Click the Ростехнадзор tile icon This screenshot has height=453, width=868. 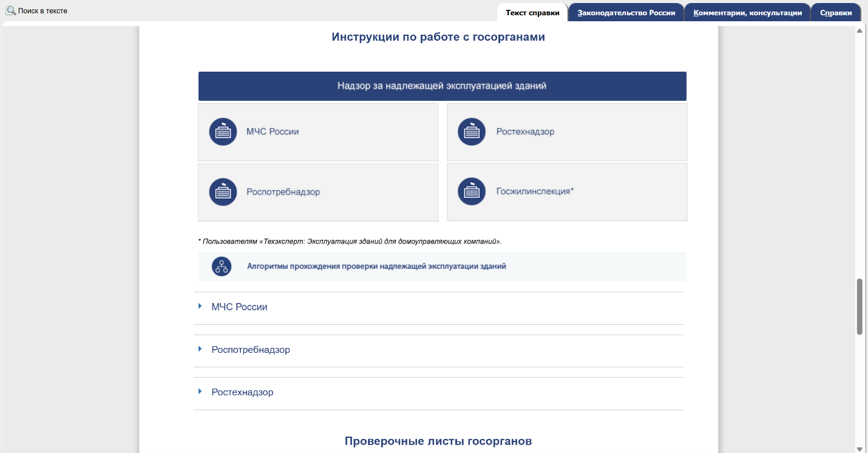tap(472, 132)
